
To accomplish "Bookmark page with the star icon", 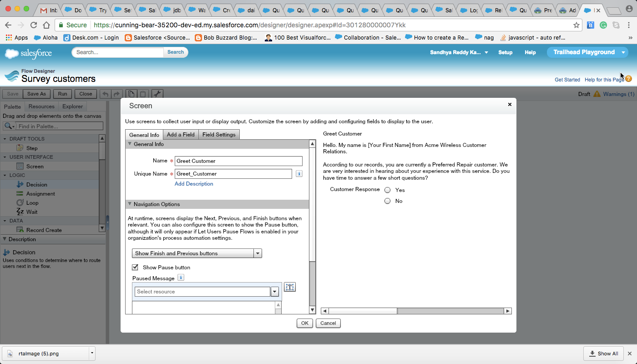I will pos(576,25).
